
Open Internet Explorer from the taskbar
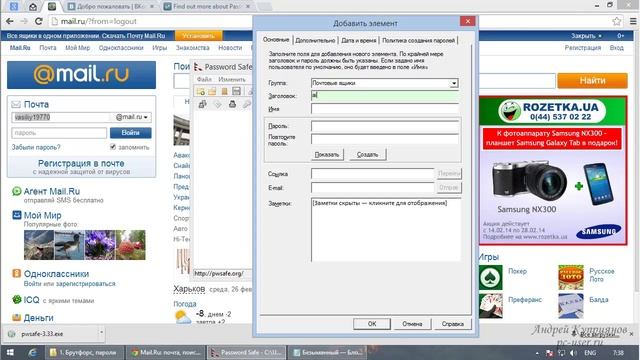(32, 353)
